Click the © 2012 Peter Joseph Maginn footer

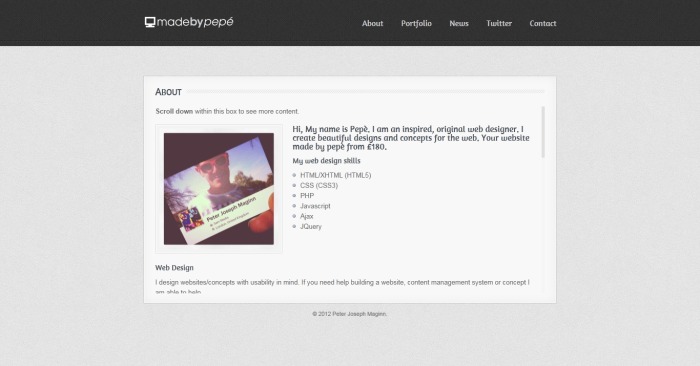[x=350, y=314]
